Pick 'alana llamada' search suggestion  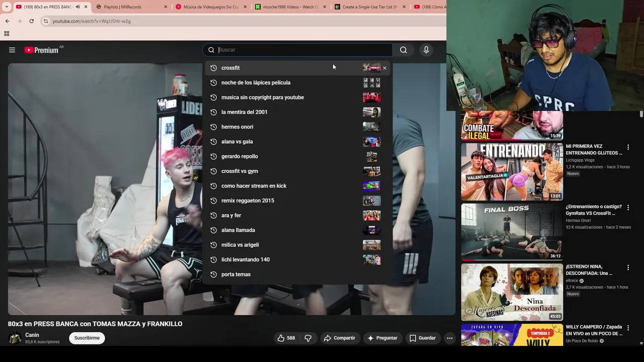(297, 230)
